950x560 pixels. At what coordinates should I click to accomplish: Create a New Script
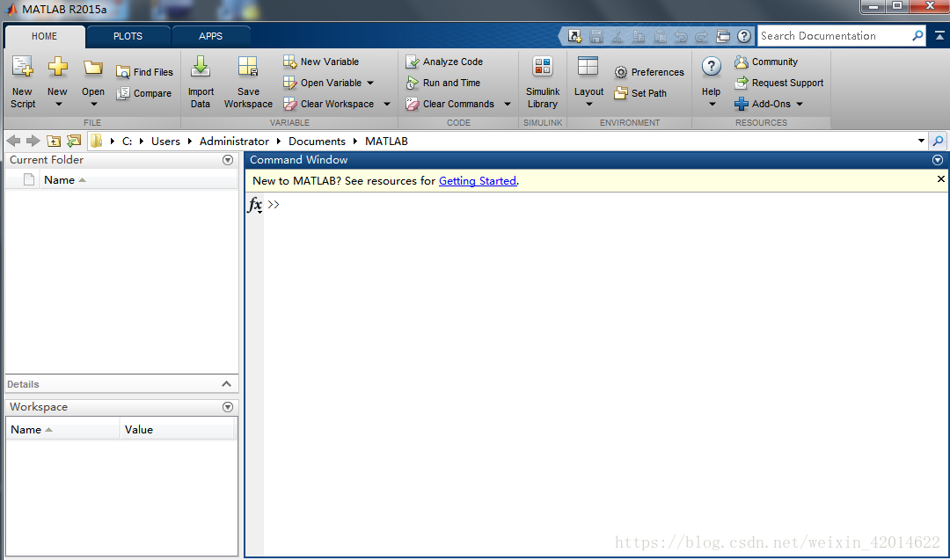[23, 82]
